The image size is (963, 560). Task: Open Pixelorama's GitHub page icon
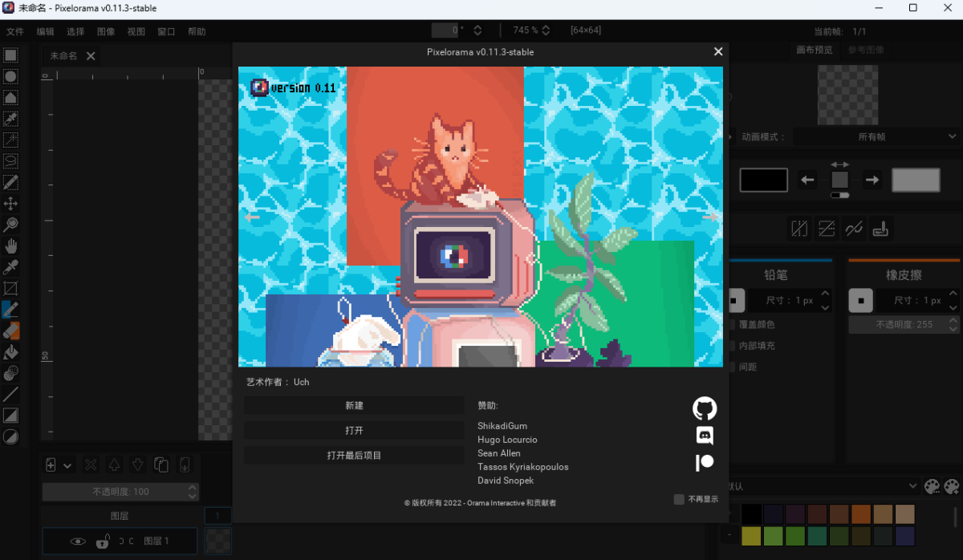point(704,408)
